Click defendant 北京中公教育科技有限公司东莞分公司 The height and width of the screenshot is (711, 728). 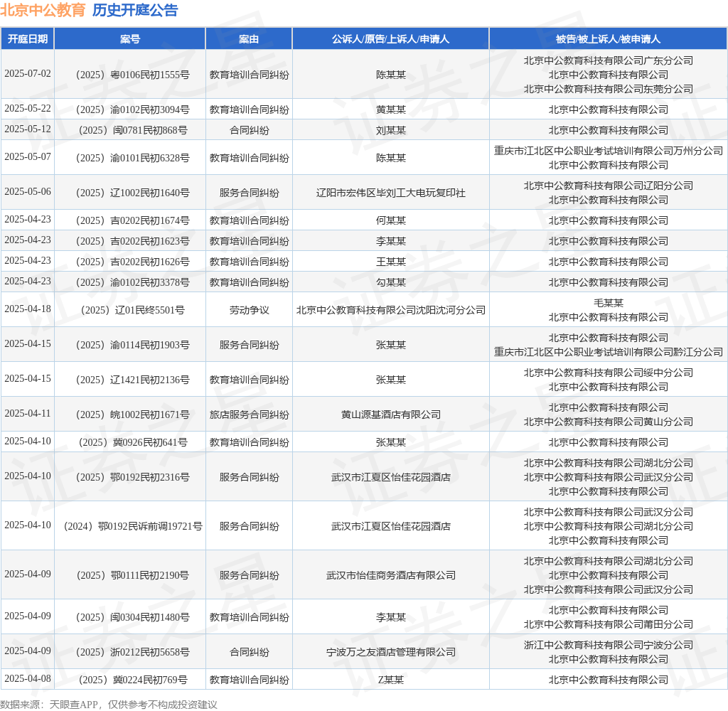point(609,89)
